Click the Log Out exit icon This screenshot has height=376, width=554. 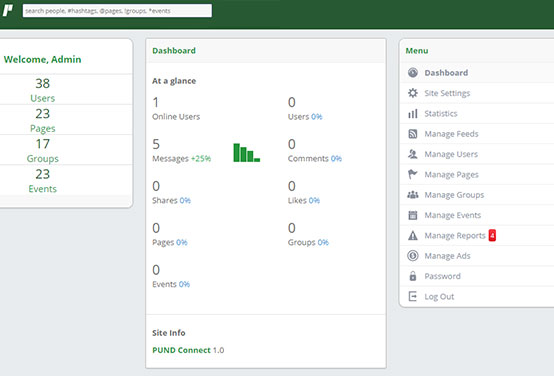coord(413,296)
